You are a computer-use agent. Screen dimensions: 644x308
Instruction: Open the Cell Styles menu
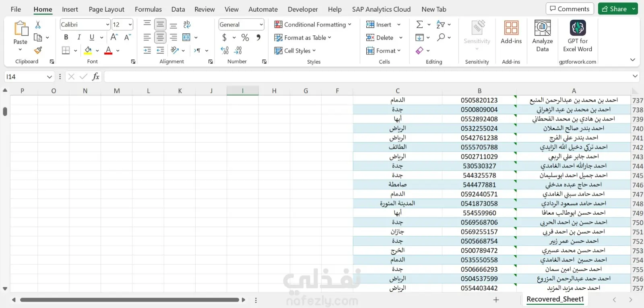295,51
